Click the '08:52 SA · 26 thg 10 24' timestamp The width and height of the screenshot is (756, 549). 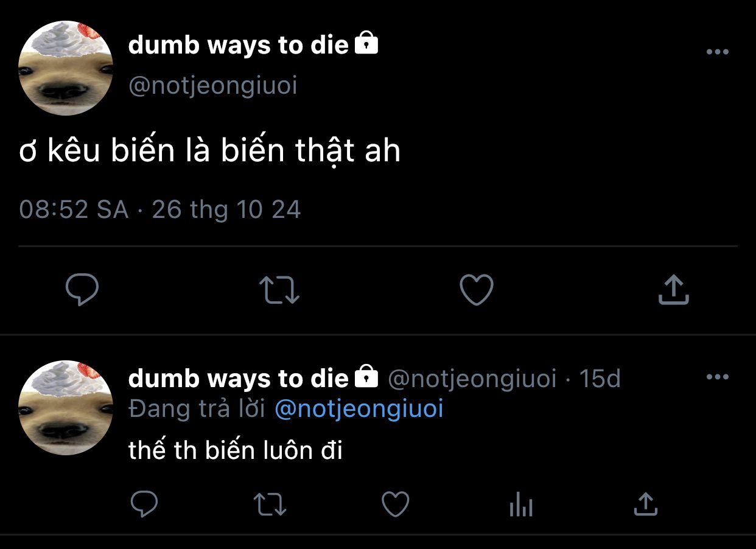(160, 209)
